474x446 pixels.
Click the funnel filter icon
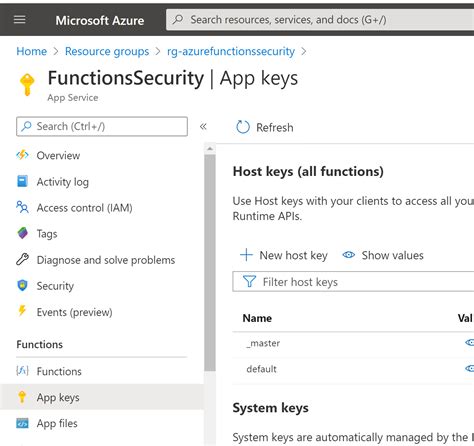pyautogui.click(x=249, y=281)
